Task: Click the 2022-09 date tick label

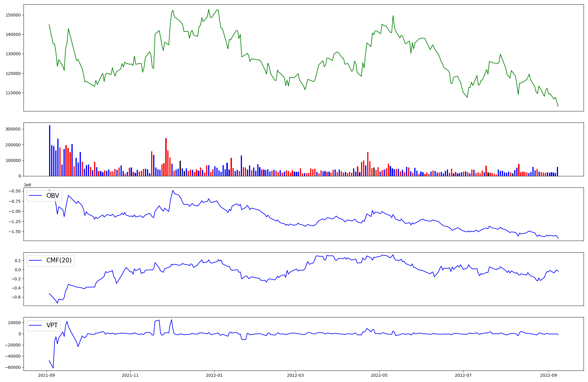Action: click(548, 375)
